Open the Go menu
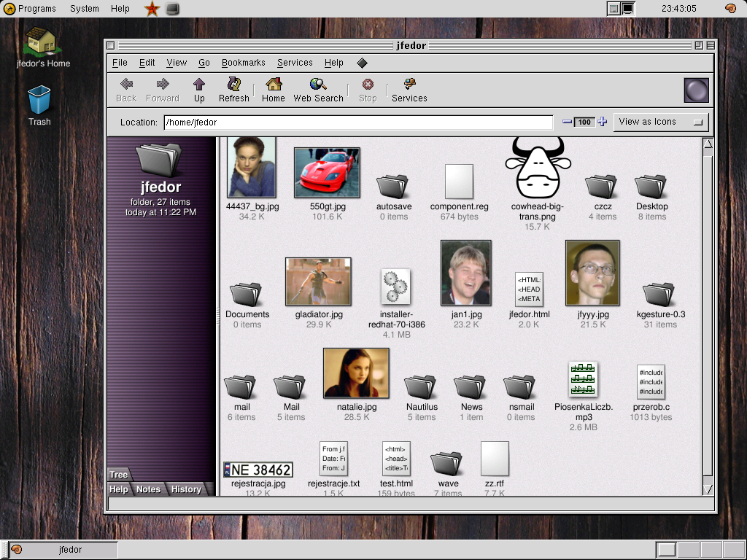The height and width of the screenshot is (560, 747). (x=204, y=63)
